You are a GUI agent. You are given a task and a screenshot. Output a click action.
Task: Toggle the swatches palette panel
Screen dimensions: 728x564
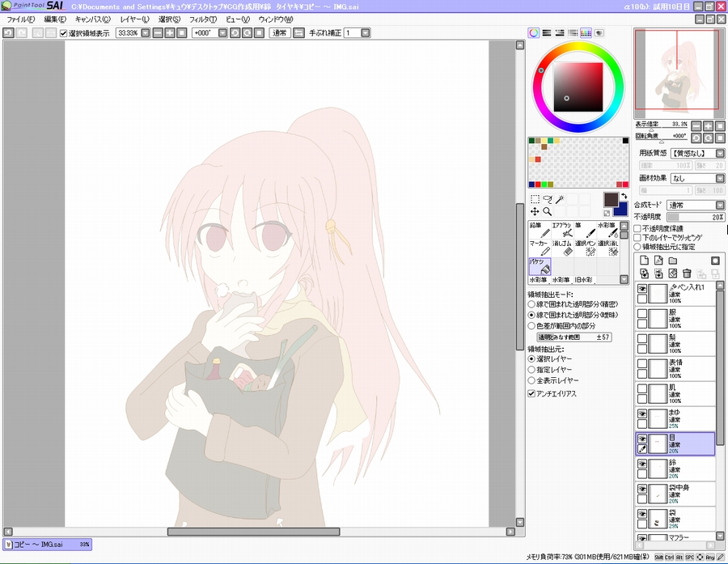(586, 32)
